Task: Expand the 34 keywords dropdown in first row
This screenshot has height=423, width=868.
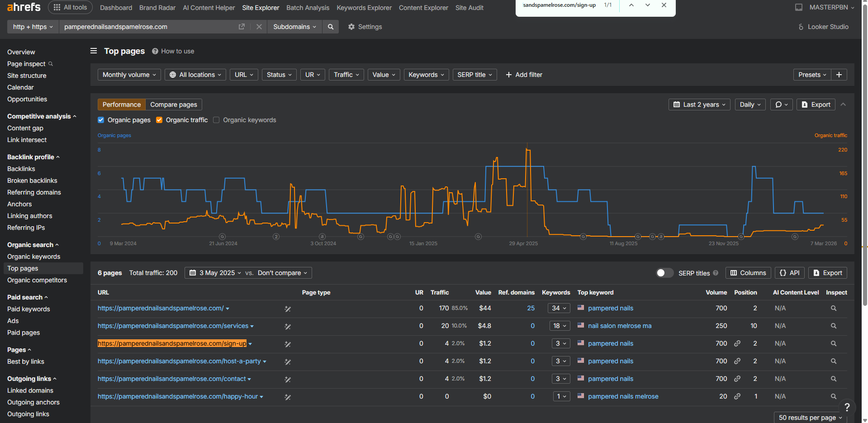Action: (559, 308)
